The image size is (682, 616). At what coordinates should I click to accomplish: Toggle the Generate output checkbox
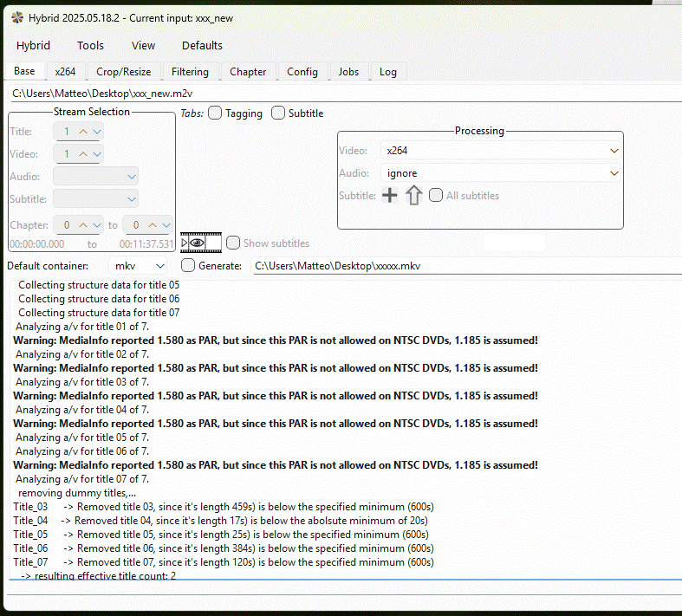[x=188, y=266]
